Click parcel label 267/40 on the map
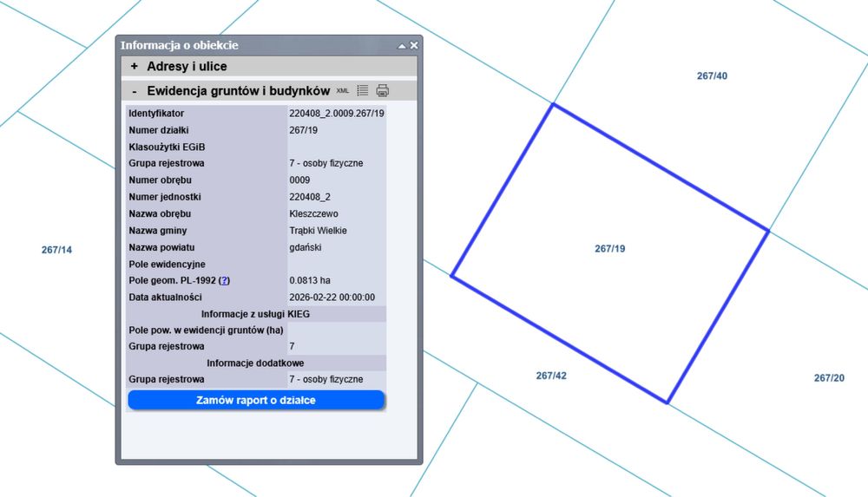 [x=712, y=75]
